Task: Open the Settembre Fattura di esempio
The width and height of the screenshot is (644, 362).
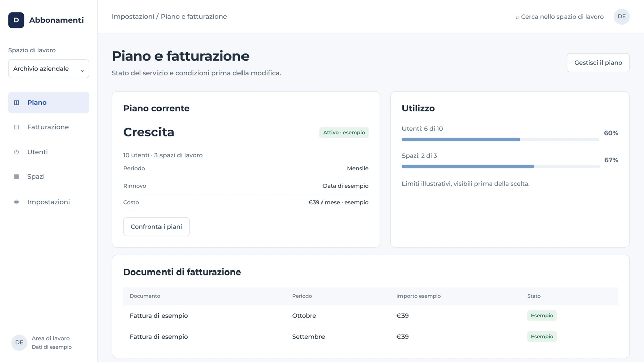Action: (x=159, y=337)
